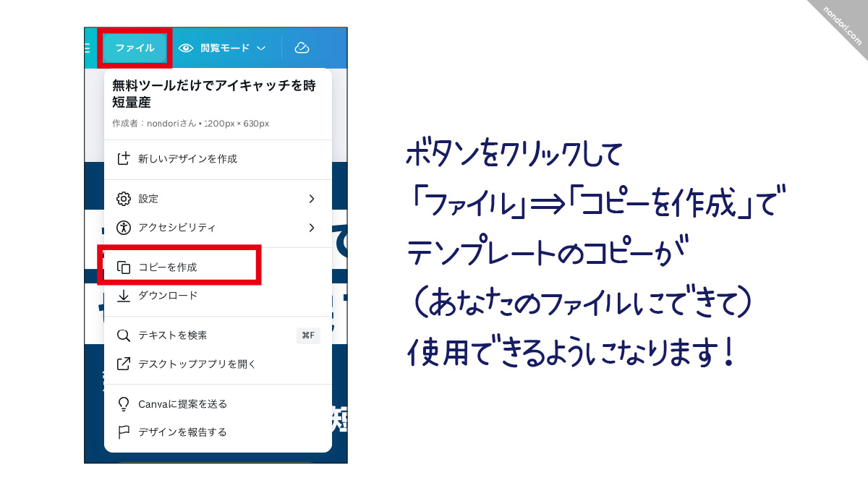Click the 作成者 nondoriさん size info line

pyautogui.click(x=191, y=124)
